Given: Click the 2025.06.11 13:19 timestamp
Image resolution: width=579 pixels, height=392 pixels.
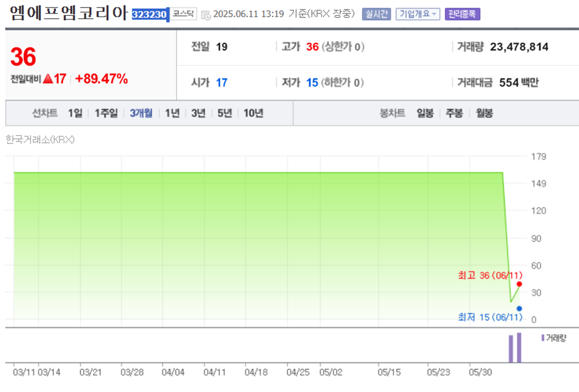Looking at the screenshot, I should [249, 14].
